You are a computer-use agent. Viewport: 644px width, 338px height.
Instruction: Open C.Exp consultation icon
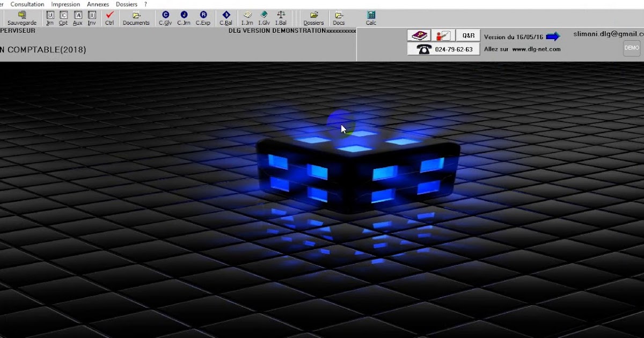coord(203,18)
